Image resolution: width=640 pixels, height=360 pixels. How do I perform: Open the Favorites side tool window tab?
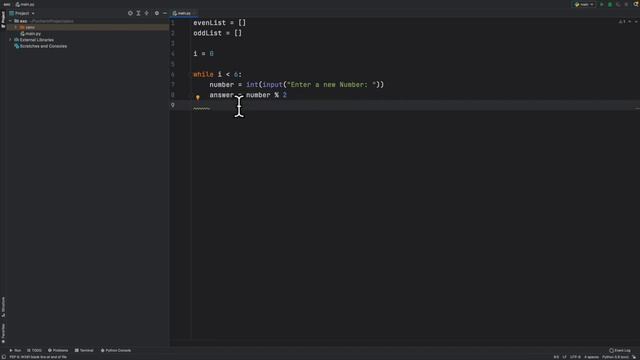pyautogui.click(x=3, y=333)
